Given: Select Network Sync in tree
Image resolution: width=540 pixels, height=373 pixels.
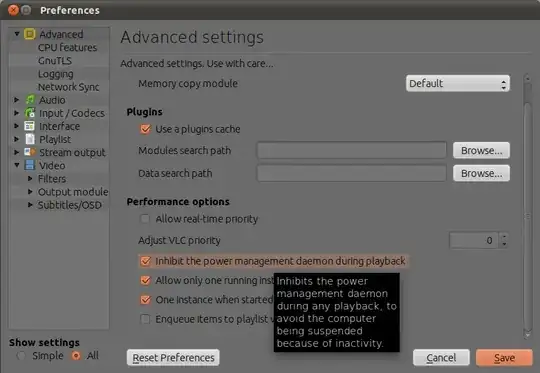Looking at the screenshot, I should click(x=69, y=87).
